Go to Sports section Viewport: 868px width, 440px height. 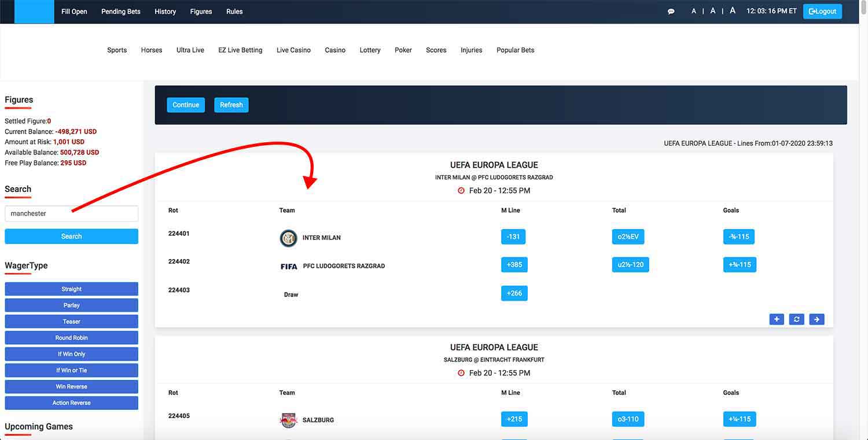click(117, 50)
